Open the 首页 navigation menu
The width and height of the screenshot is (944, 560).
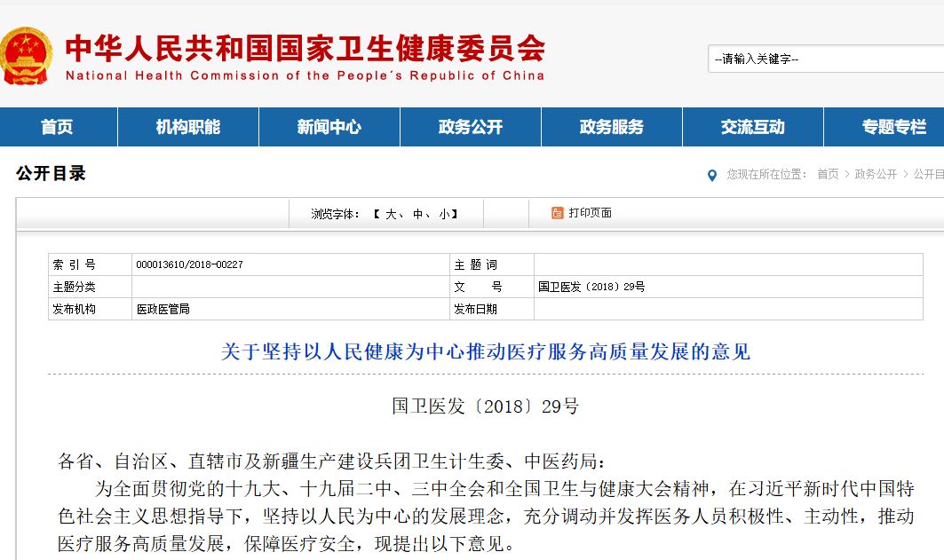point(59,127)
